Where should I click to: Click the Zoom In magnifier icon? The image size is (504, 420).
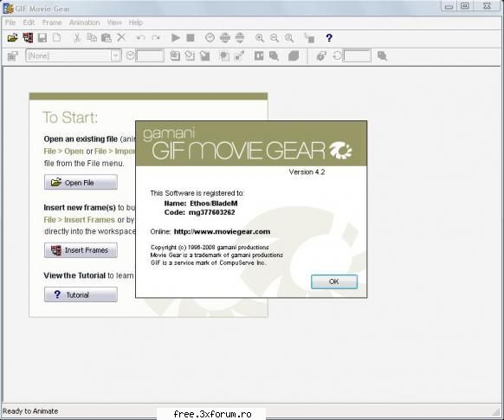point(260,38)
